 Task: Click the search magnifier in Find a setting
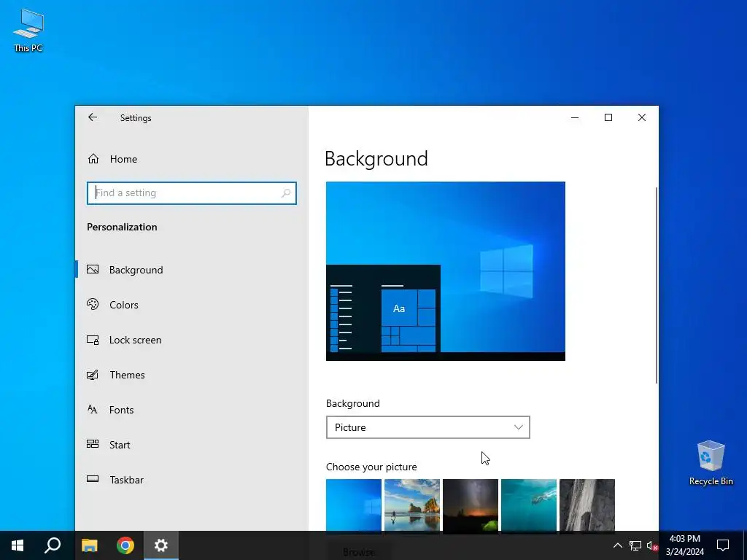tap(286, 192)
